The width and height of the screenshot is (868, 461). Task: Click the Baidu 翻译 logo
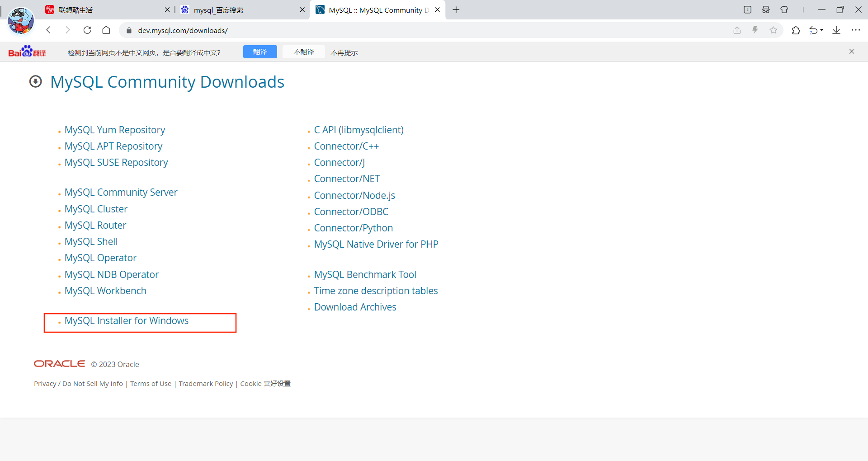point(27,52)
